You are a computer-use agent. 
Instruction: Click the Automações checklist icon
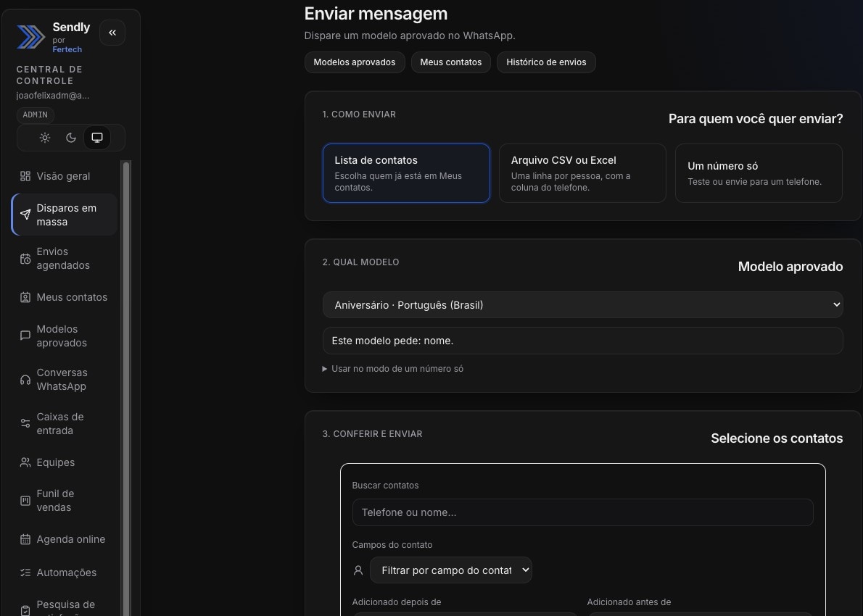tap(25, 573)
